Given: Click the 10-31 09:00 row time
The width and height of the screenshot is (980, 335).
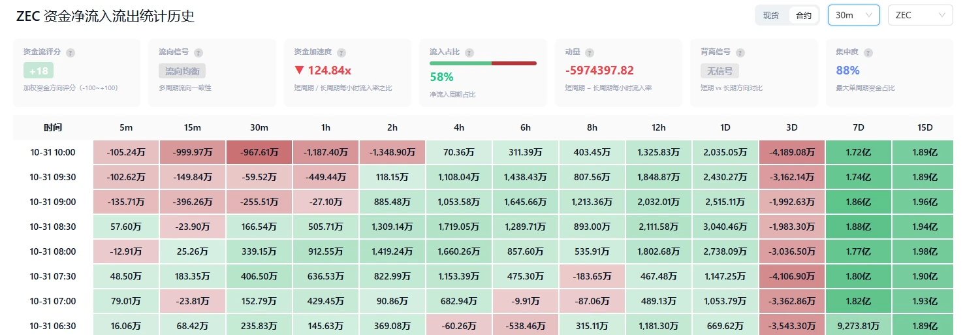Looking at the screenshot, I should 53,202.
